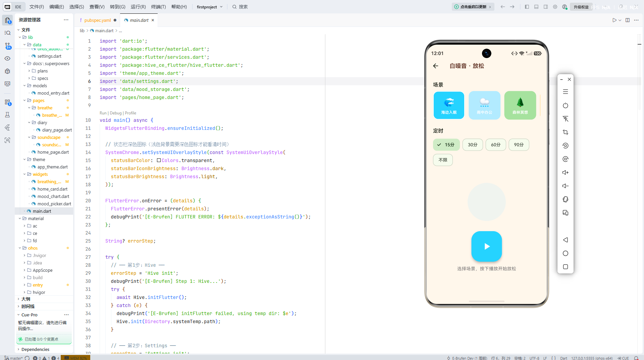Click the Colors.transparent color swatch on line 15

(x=159, y=160)
